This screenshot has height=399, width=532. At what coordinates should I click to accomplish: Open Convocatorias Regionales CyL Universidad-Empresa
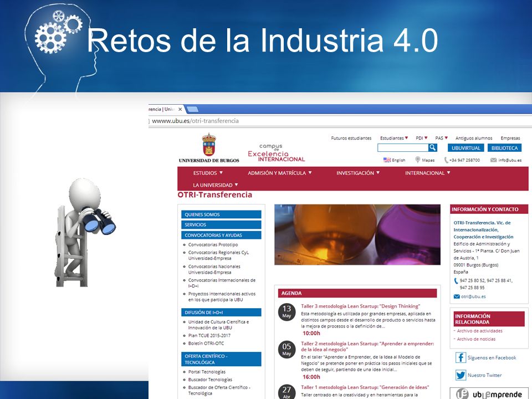218,255
